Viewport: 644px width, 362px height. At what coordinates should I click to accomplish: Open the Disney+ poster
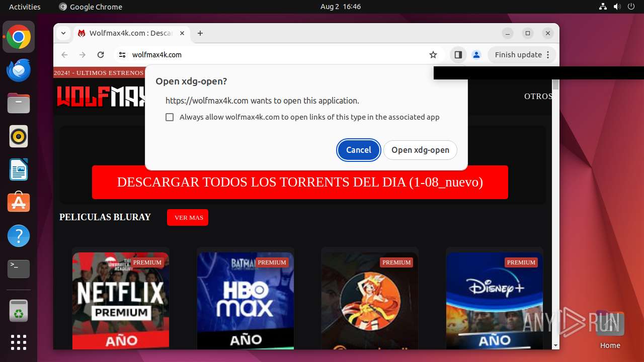[x=495, y=301]
